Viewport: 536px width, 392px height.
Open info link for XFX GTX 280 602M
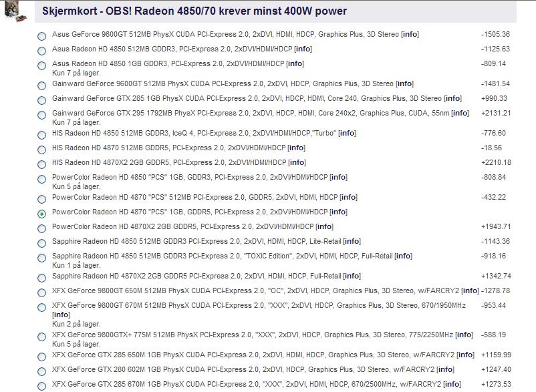coord(445,369)
